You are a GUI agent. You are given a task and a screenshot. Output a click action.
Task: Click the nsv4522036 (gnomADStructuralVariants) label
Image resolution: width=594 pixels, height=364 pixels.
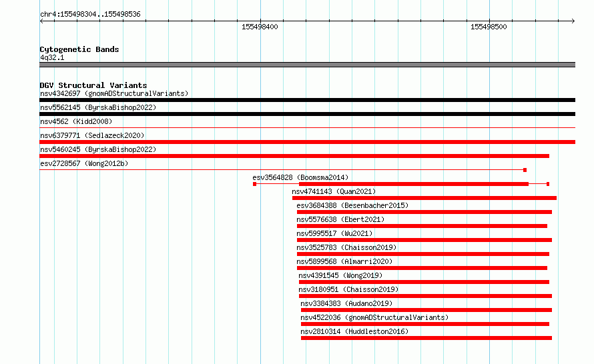click(374, 317)
